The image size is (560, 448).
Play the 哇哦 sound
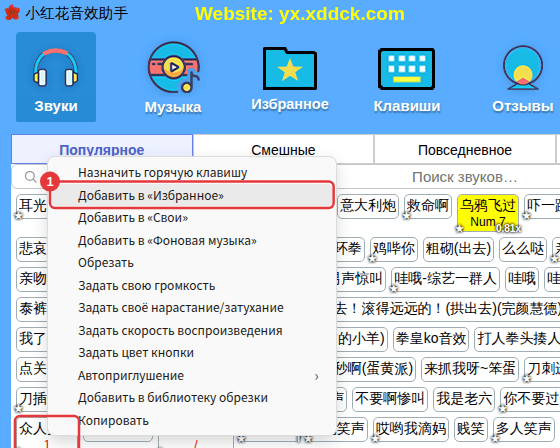click(522, 278)
